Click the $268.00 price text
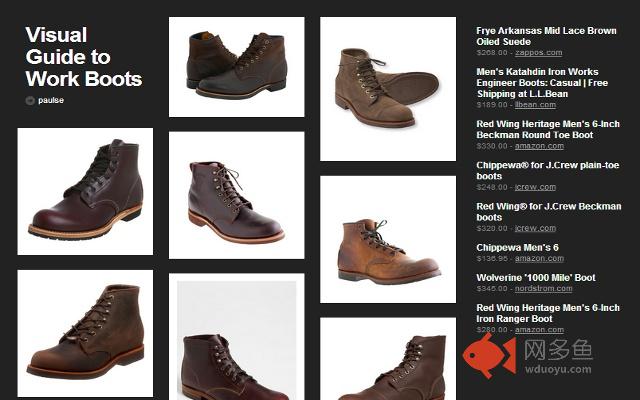The image size is (640, 400). (492, 53)
